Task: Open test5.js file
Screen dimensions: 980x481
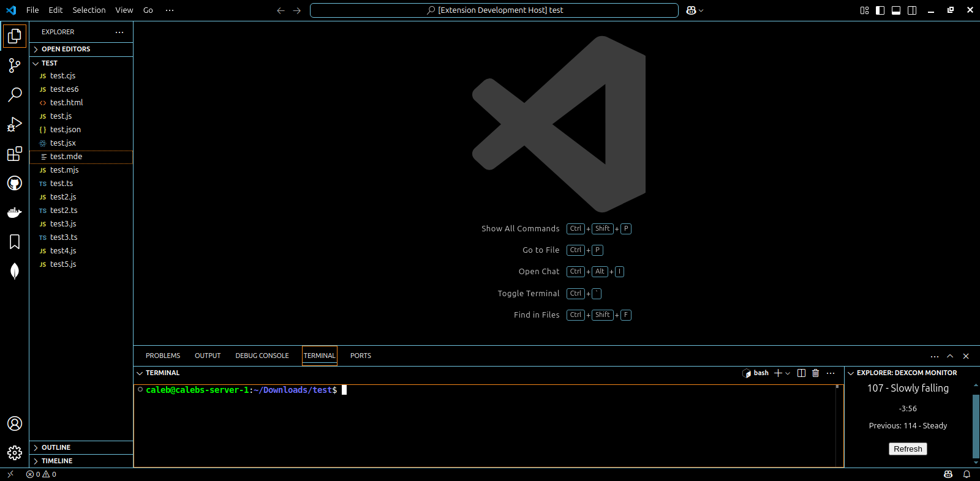Action: click(81, 264)
